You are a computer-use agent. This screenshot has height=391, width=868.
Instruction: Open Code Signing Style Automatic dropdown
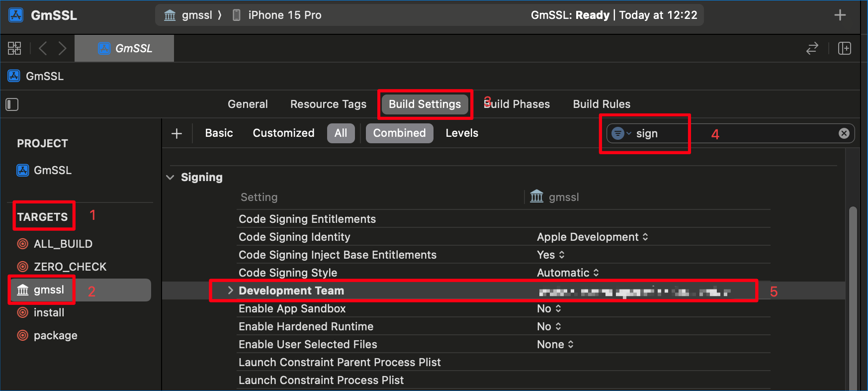(568, 273)
